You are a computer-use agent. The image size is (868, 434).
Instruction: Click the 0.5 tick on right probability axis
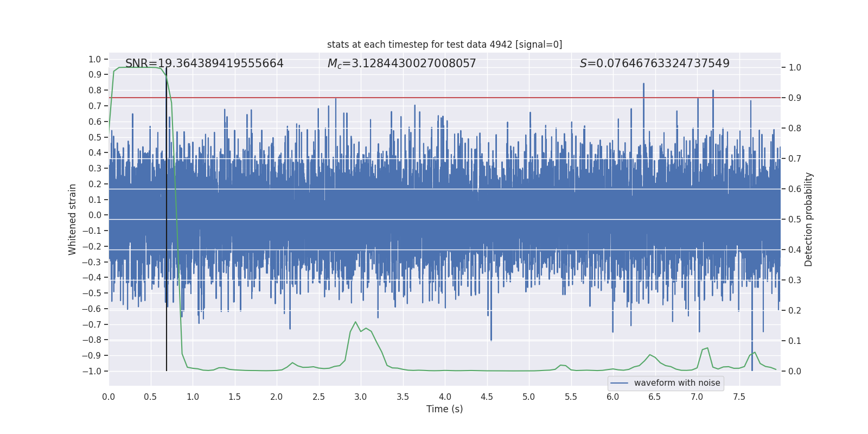pyautogui.click(x=795, y=220)
